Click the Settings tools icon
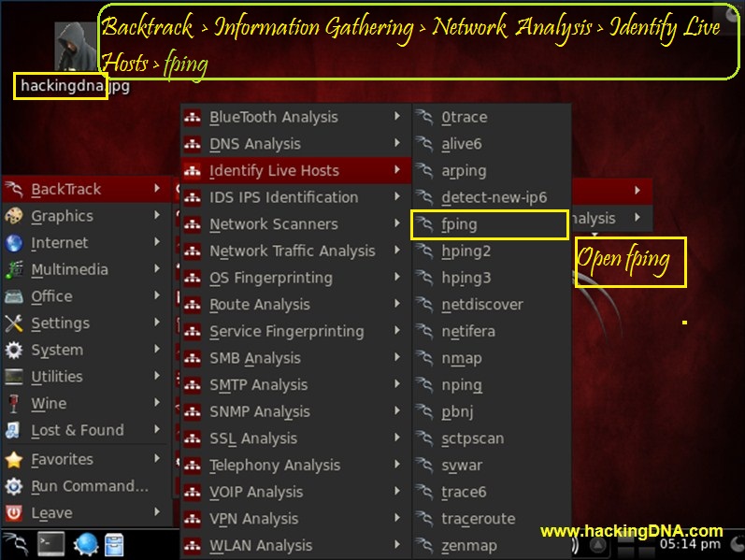Screen dimensions: 745x560 14,323
